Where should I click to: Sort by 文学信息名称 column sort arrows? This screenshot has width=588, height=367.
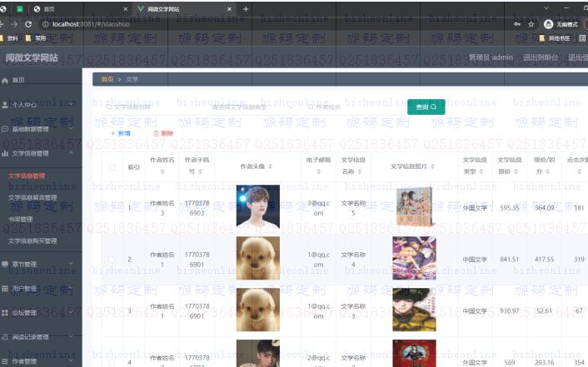point(360,171)
